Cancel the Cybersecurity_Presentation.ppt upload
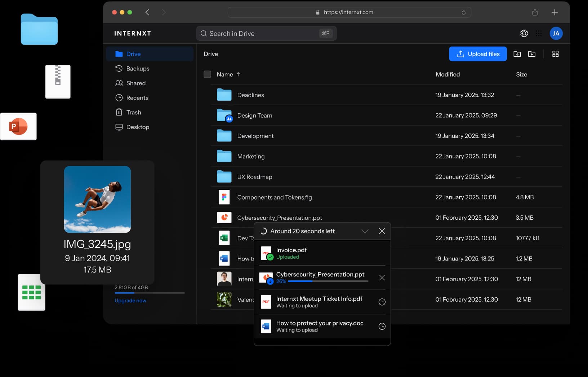The height and width of the screenshot is (377, 588). 382,277
